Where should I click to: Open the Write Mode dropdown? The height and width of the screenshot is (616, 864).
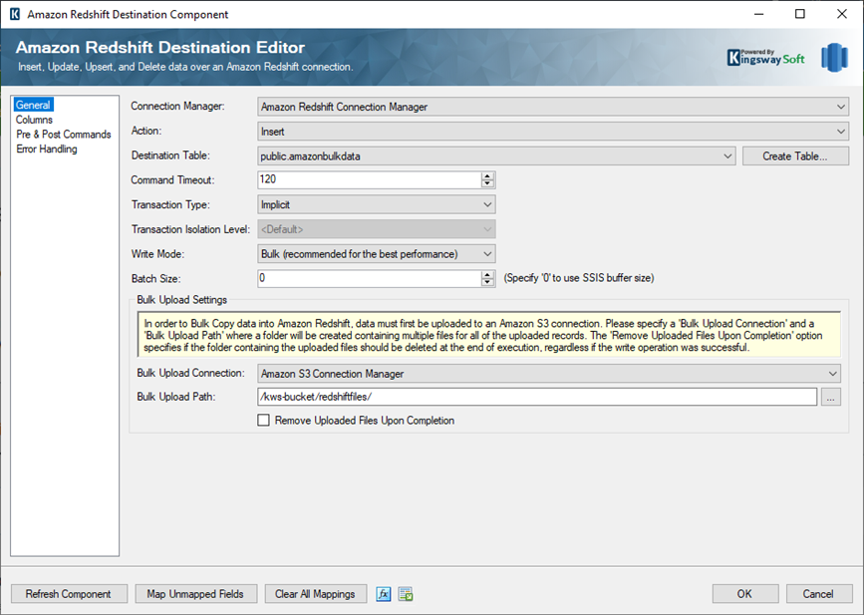point(377,254)
